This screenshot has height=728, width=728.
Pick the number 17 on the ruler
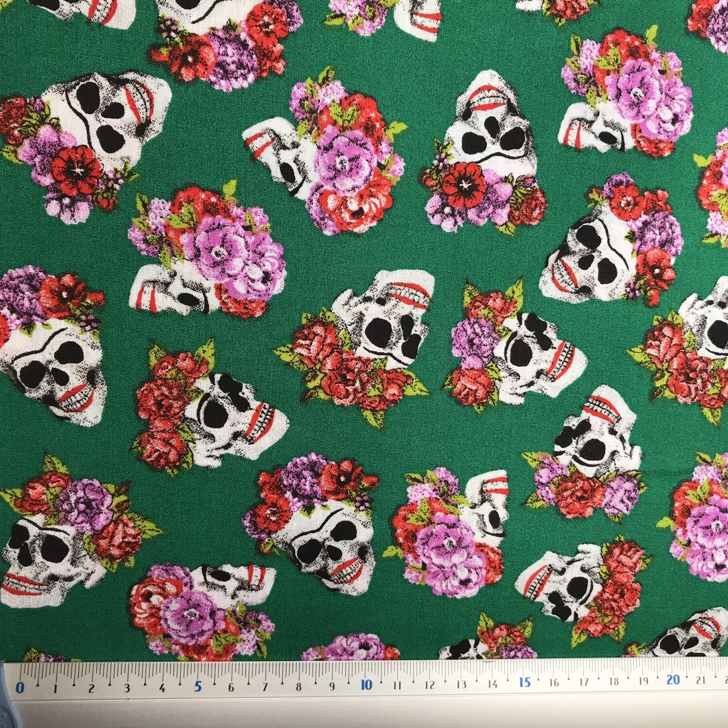click(584, 682)
